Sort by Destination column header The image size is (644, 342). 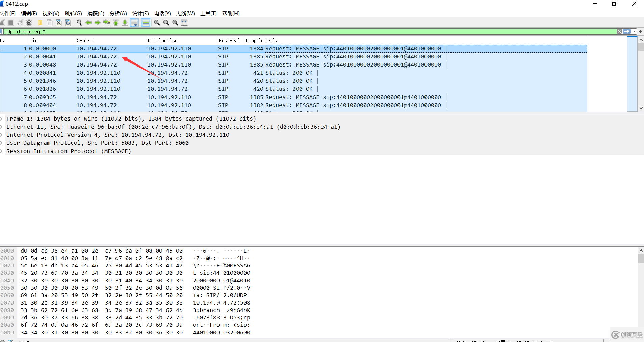pos(181,41)
